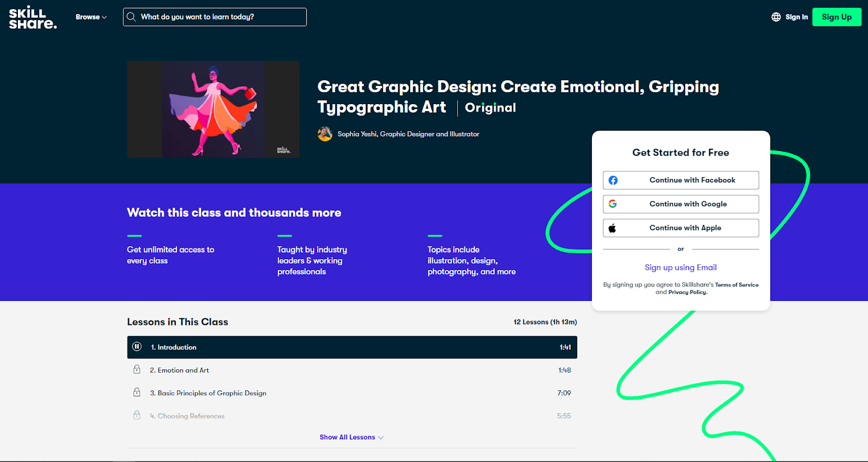This screenshot has width=868, height=462.
Task: Open the Browse dropdown menu
Action: (91, 17)
